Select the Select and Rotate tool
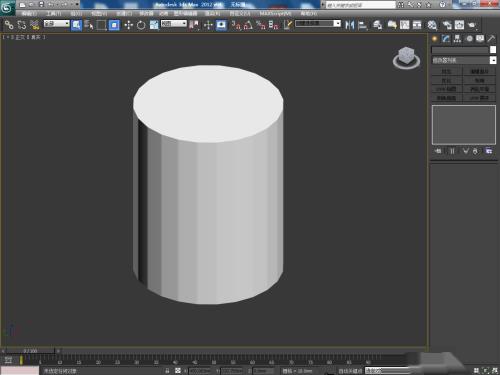The height and width of the screenshot is (375, 500). pos(141,25)
